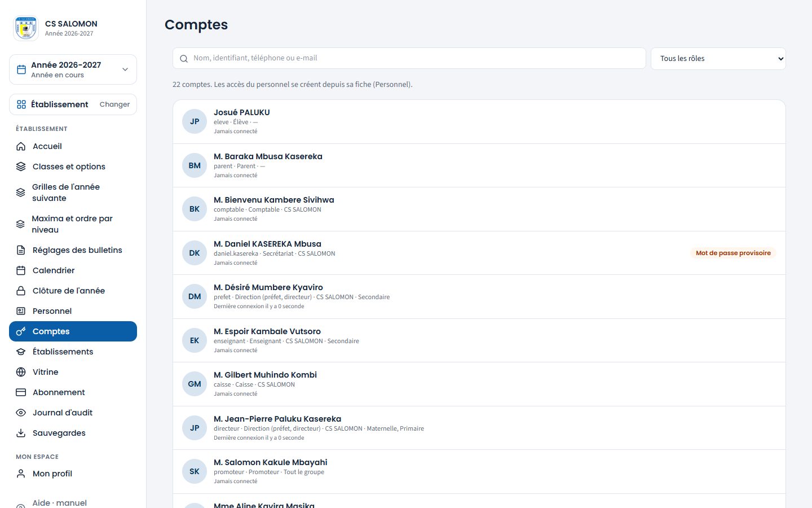812x508 pixels.
Task: Open Maxima et ordre par niveau
Action: [73, 224]
